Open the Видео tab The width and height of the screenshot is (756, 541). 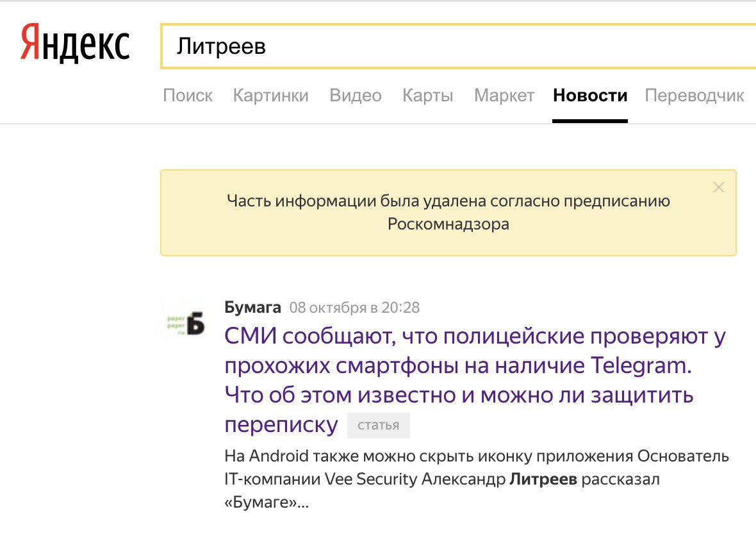coord(356,96)
